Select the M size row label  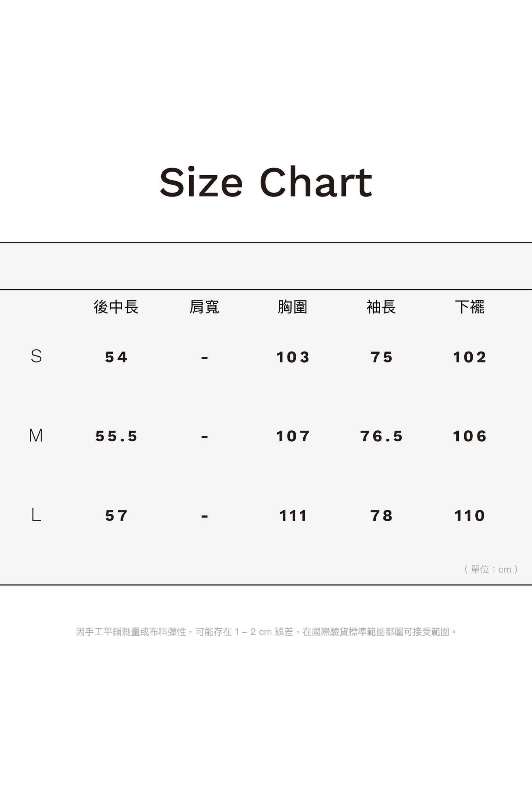[36, 436]
